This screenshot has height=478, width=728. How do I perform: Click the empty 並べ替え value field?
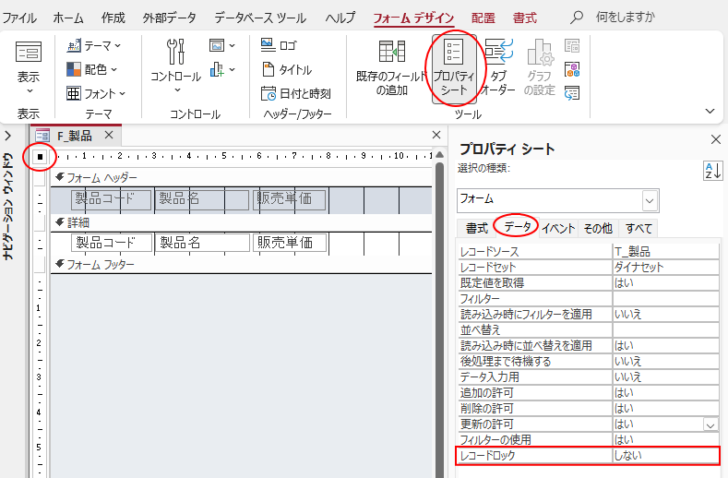(x=666, y=330)
